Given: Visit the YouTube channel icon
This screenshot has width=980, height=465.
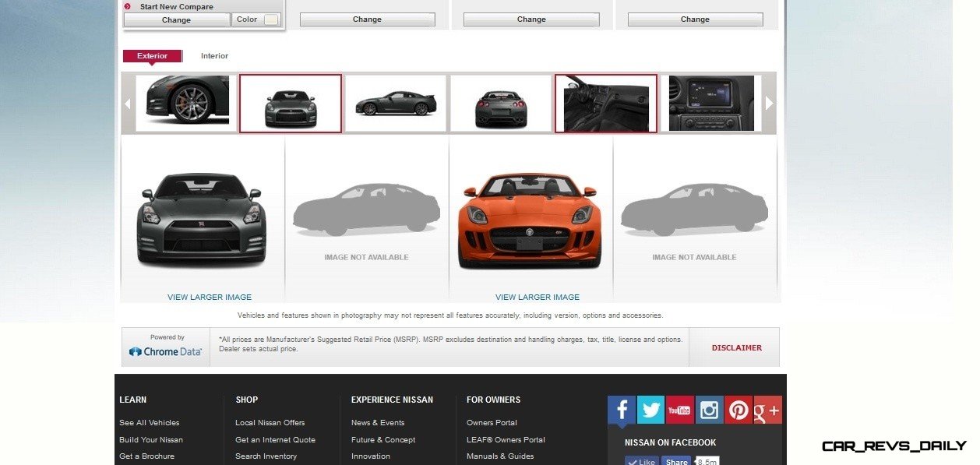Looking at the screenshot, I should (x=679, y=410).
